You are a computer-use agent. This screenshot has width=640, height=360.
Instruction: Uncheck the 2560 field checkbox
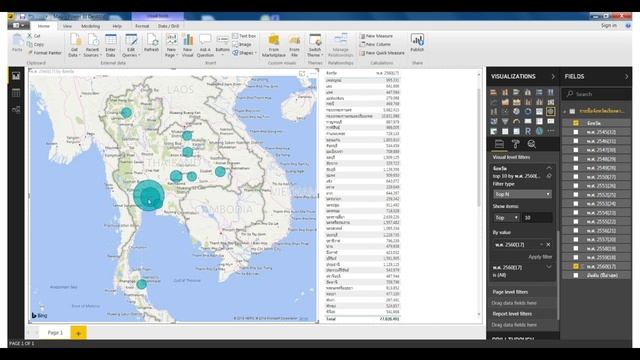pos(576,266)
